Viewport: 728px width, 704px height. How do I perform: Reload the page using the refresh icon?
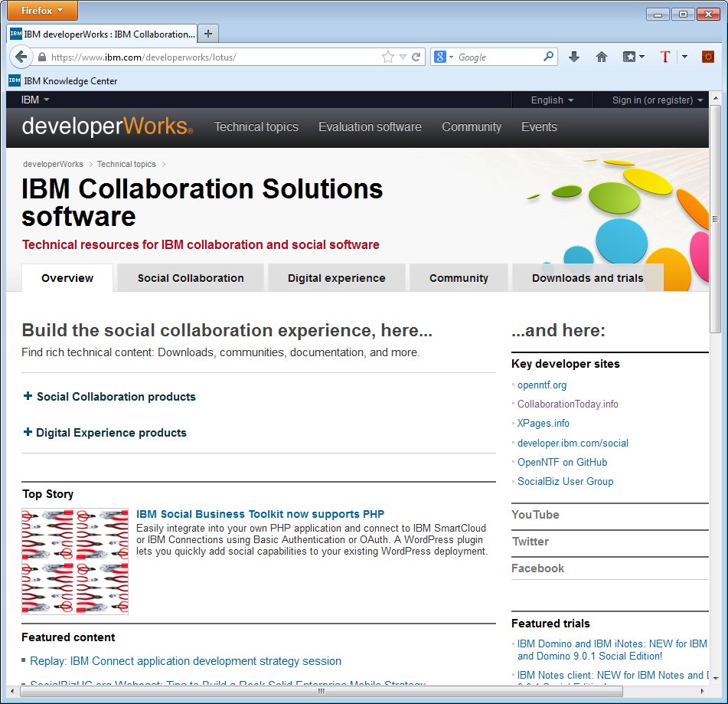416,57
